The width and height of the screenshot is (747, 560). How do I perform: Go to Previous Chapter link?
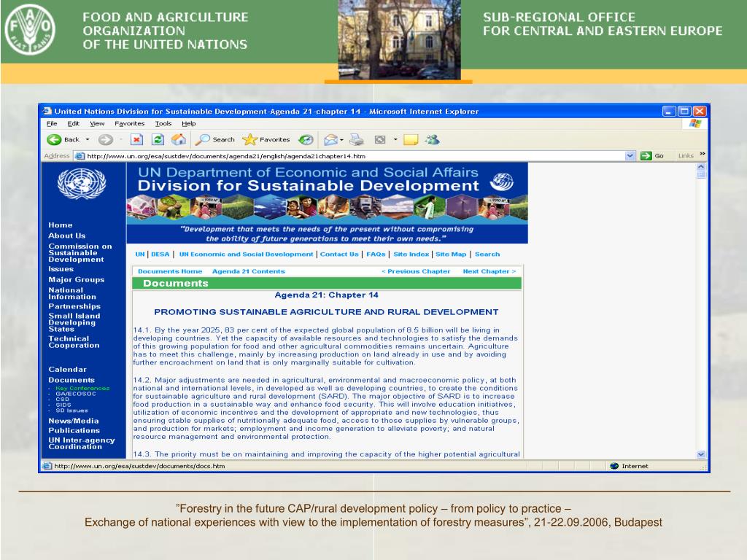(x=416, y=271)
